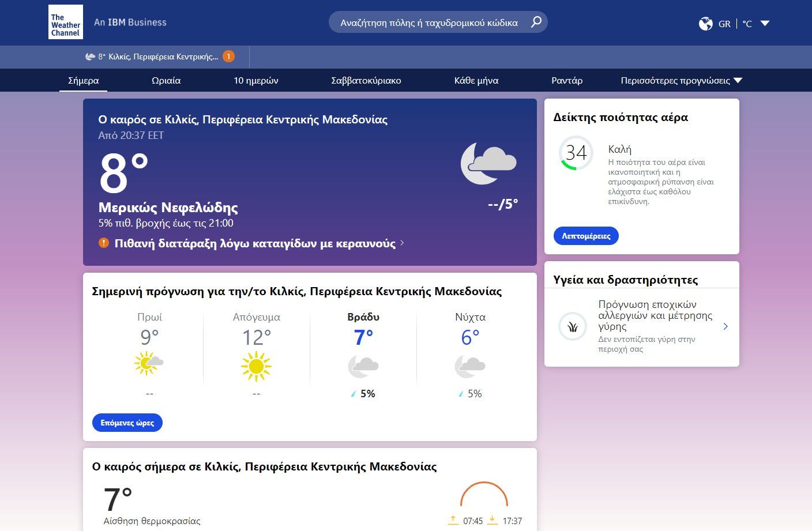Click the Λεπτομέρειες button
Image resolution: width=812 pixels, height=531 pixels.
pyautogui.click(x=586, y=236)
